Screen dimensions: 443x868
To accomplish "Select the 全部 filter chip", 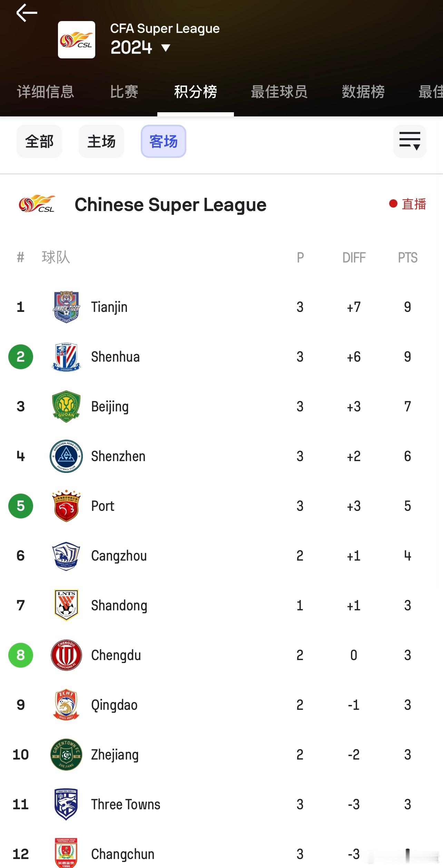I will click(x=39, y=141).
